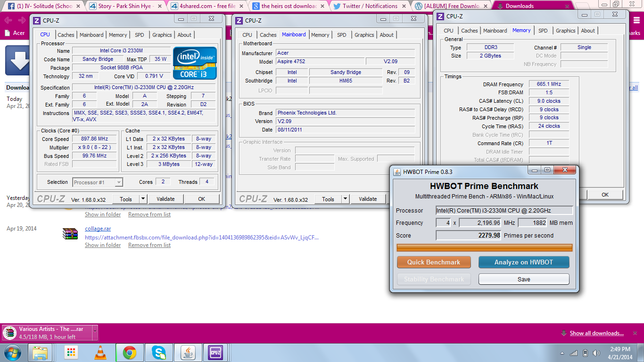The width and height of the screenshot is (644, 362).
Task: Click the Various Artists .rar download item
Action: coord(47,333)
